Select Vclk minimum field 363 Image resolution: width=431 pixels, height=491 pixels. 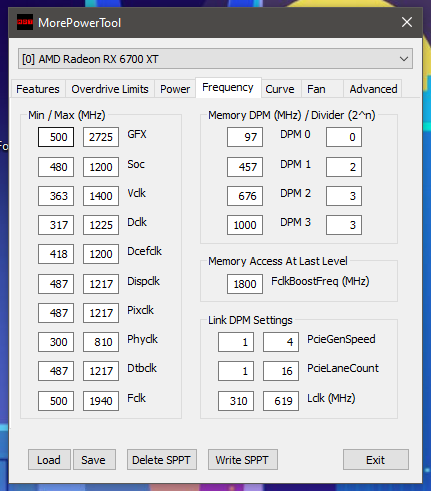coord(56,196)
